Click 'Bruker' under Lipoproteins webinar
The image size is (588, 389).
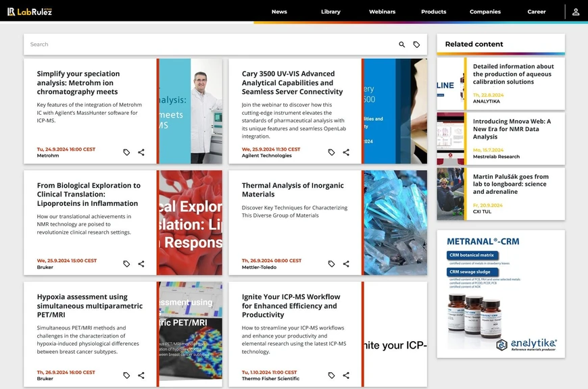click(x=45, y=267)
